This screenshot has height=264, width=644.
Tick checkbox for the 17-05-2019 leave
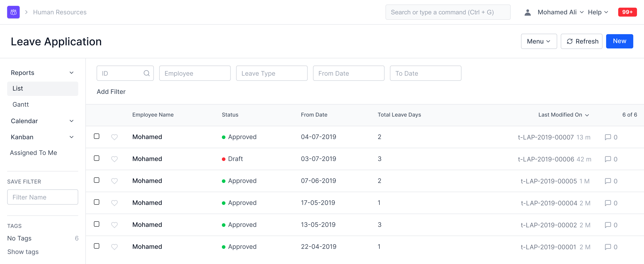pyautogui.click(x=96, y=202)
